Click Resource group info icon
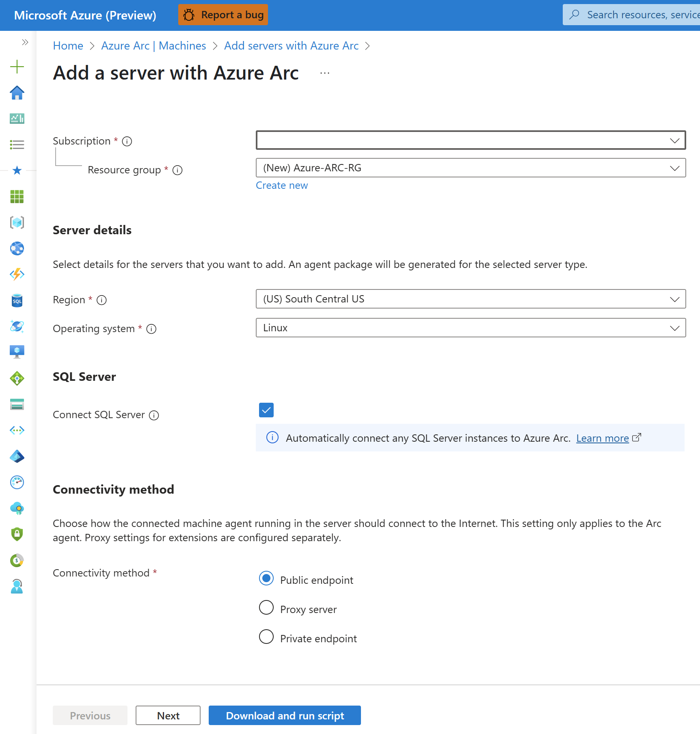Screen dimensions: 700x734 coord(177,170)
